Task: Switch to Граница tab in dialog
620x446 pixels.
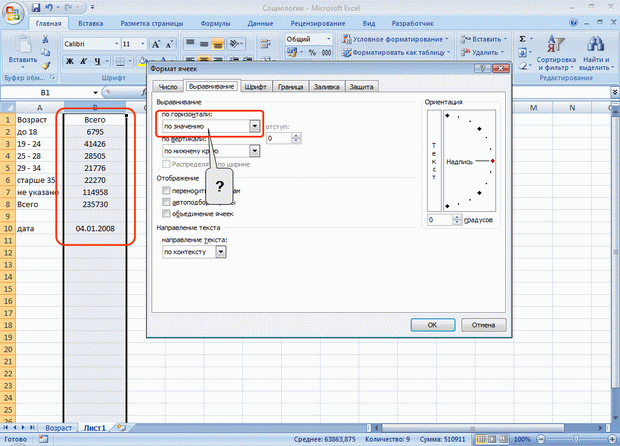Action: [x=290, y=87]
